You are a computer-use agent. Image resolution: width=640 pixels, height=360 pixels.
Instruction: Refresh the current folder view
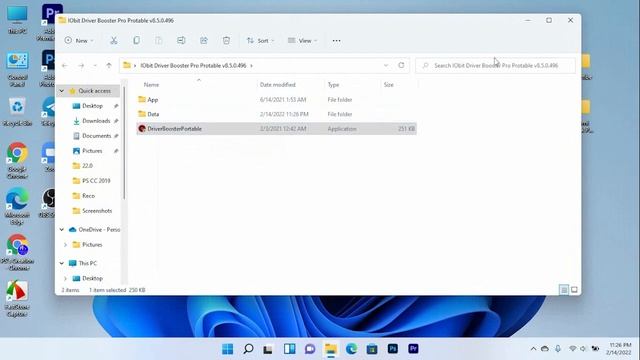point(401,65)
